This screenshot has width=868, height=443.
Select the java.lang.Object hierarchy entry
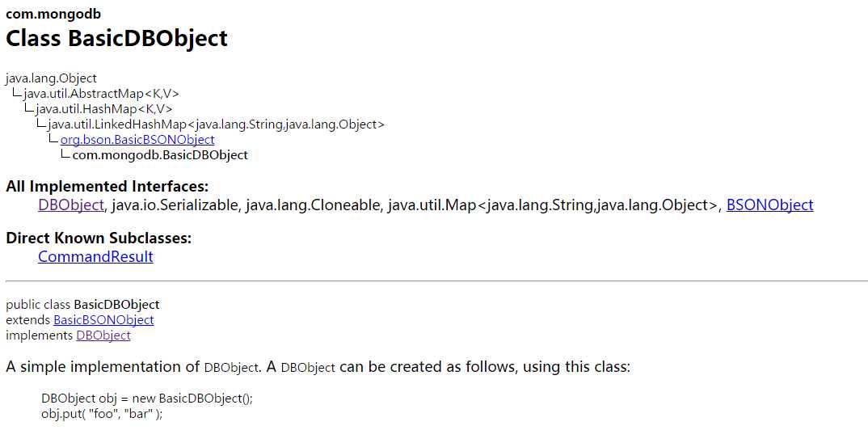(51, 78)
